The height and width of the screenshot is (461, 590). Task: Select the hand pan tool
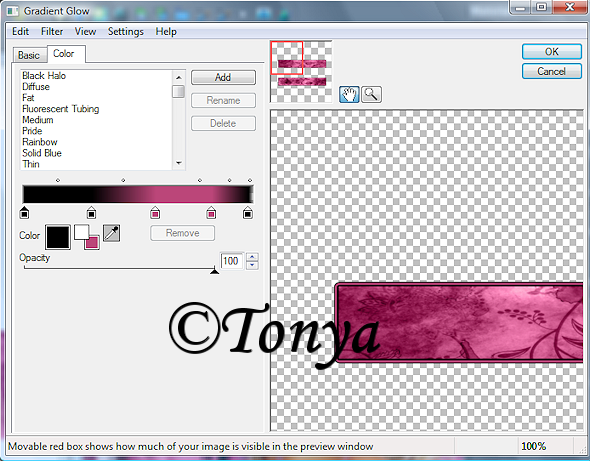click(349, 94)
